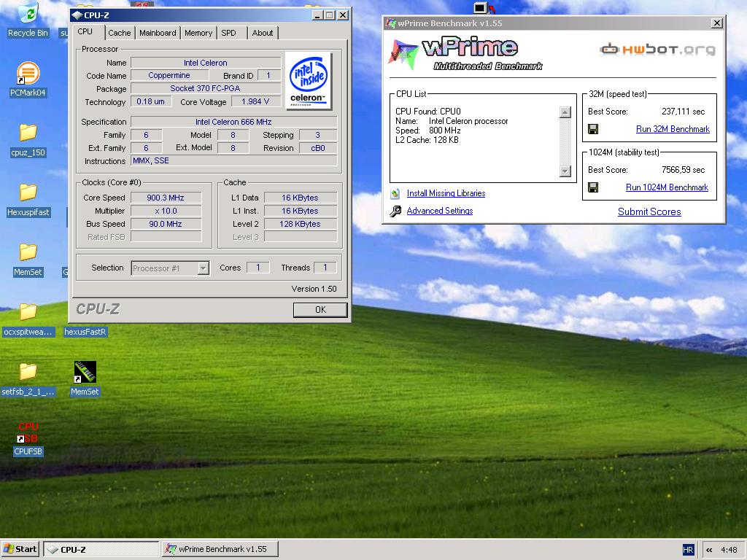Click the Core Speed 900.3 MHz field
747x560 pixels.
tap(166, 198)
